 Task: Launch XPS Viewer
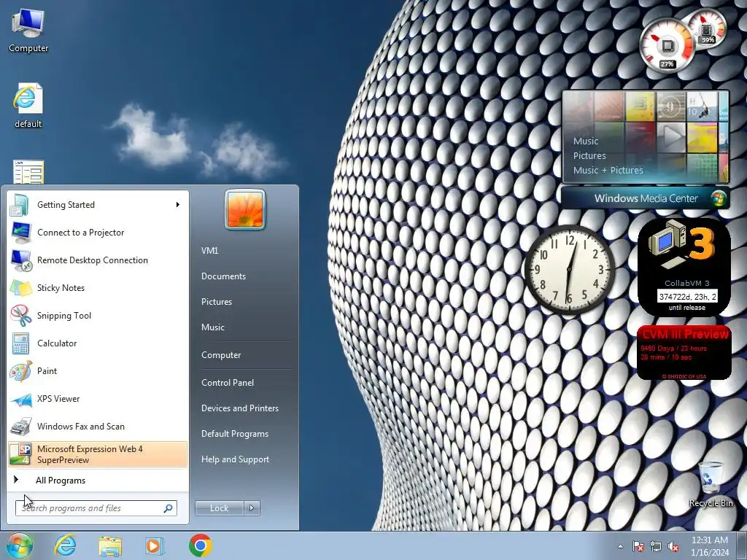click(98, 399)
